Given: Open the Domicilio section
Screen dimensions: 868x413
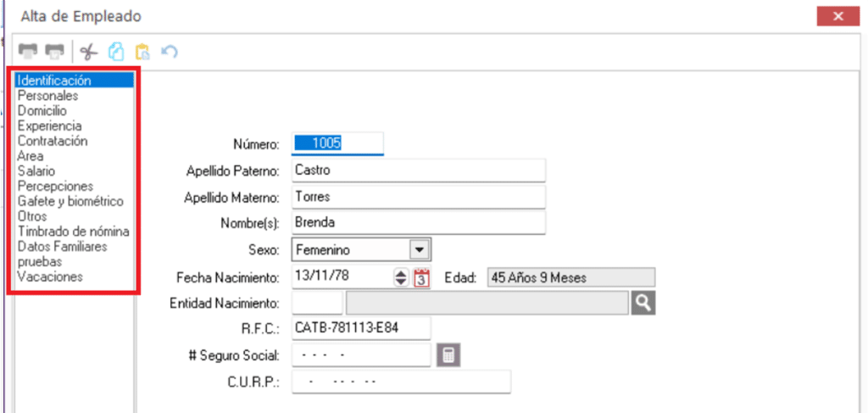Looking at the screenshot, I should click(x=42, y=111).
